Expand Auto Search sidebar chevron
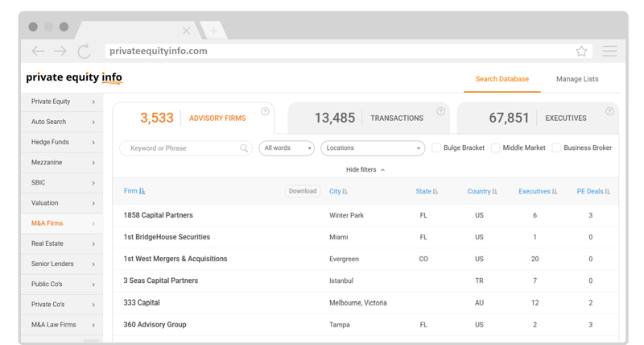The height and width of the screenshot is (345, 644). point(93,123)
